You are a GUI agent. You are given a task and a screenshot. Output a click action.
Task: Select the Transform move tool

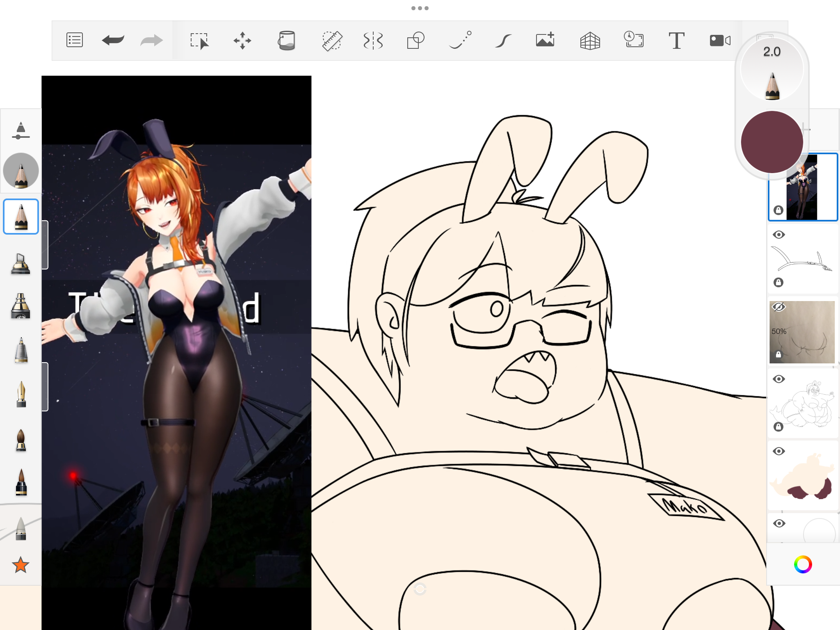242,40
